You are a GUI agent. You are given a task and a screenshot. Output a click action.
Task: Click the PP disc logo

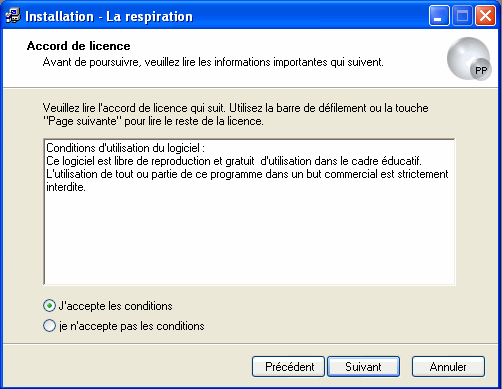pos(469,59)
